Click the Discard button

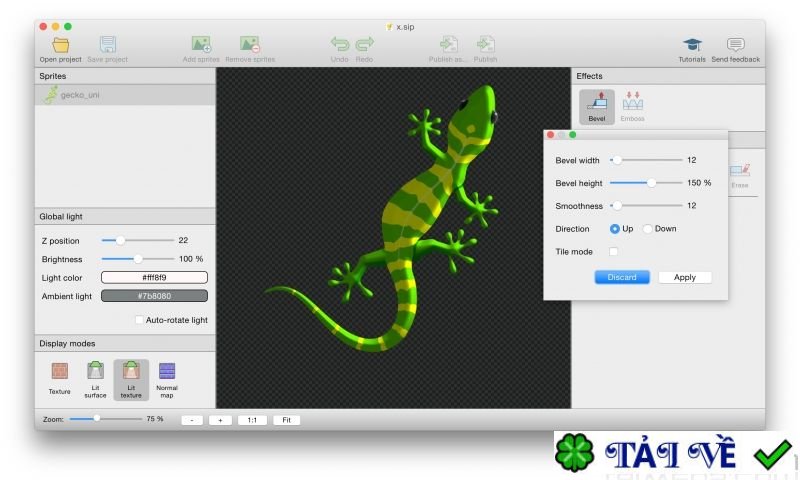click(622, 277)
